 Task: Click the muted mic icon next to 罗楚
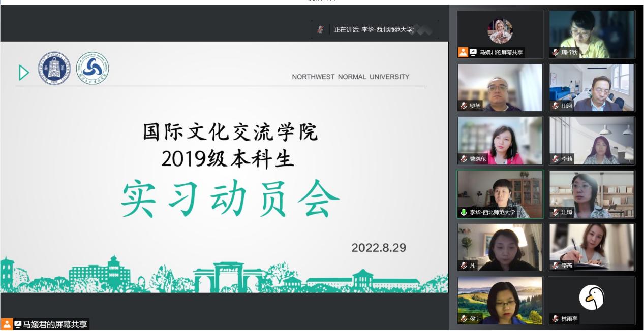click(x=464, y=106)
